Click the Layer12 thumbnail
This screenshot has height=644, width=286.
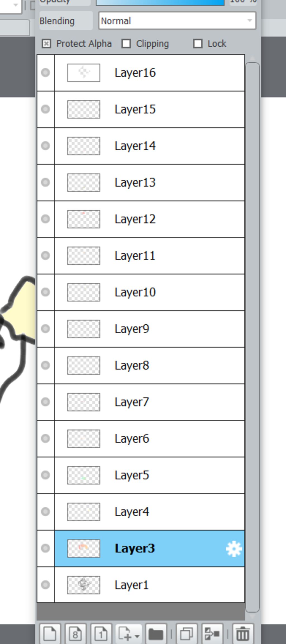pyautogui.click(x=84, y=219)
